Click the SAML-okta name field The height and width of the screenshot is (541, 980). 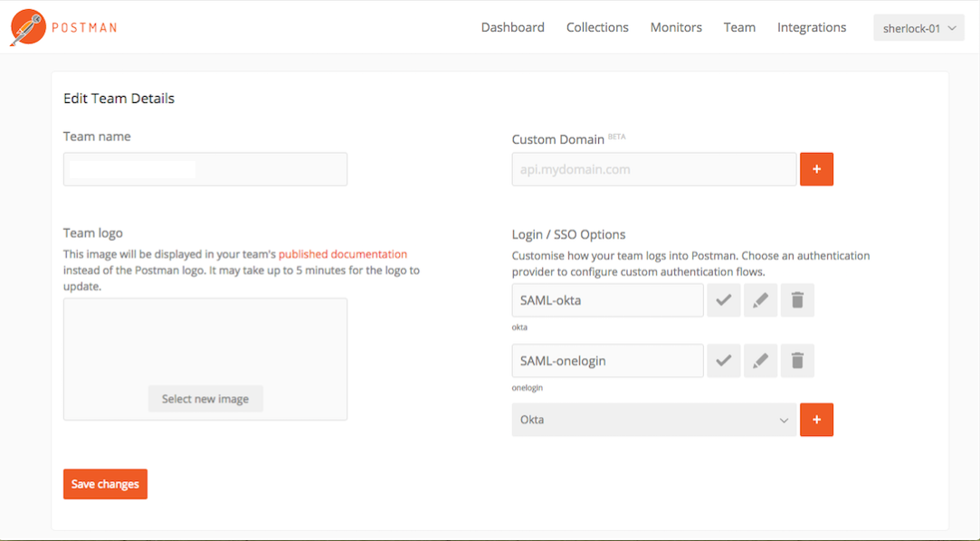pos(607,300)
